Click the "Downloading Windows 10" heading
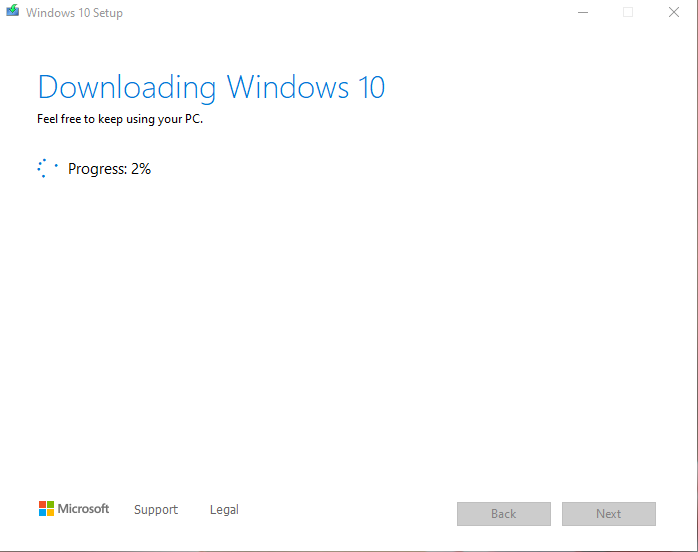The width and height of the screenshot is (698, 552). 211,88
